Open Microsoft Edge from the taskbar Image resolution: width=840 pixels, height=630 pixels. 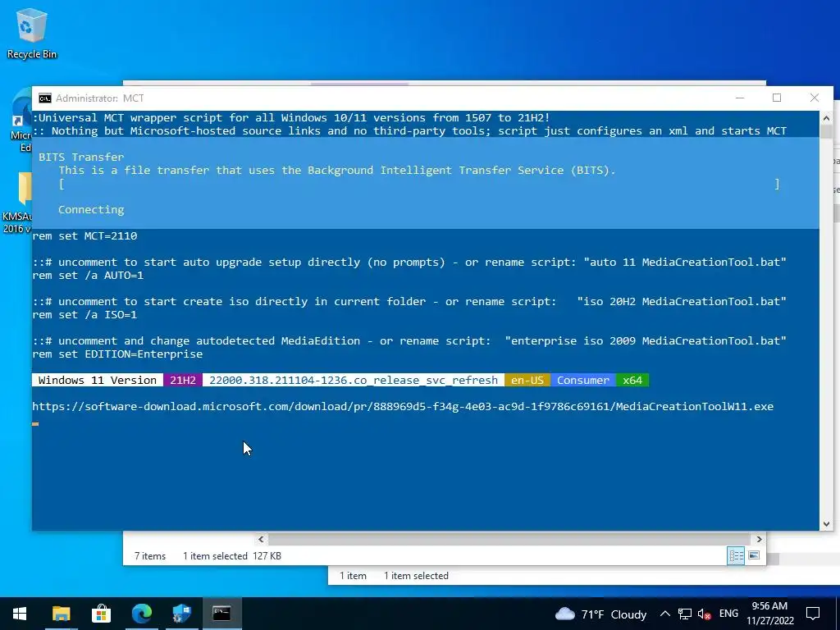click(x=141, y=614)
